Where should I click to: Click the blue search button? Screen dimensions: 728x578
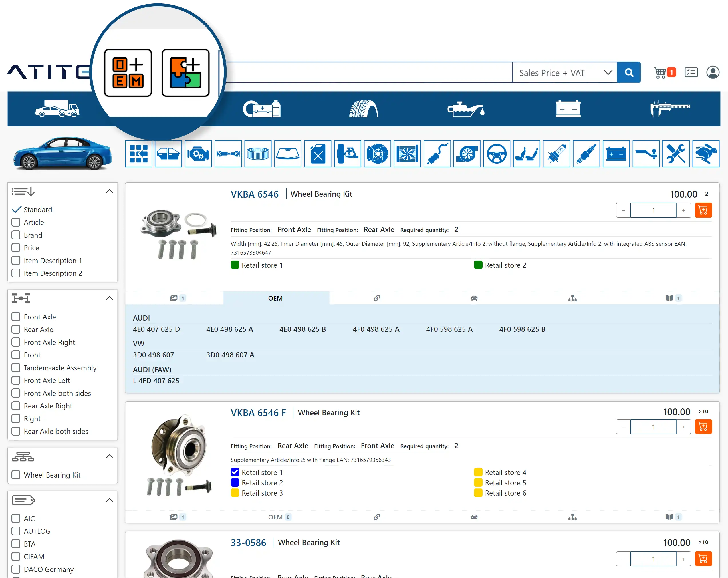tap(629, 73)
